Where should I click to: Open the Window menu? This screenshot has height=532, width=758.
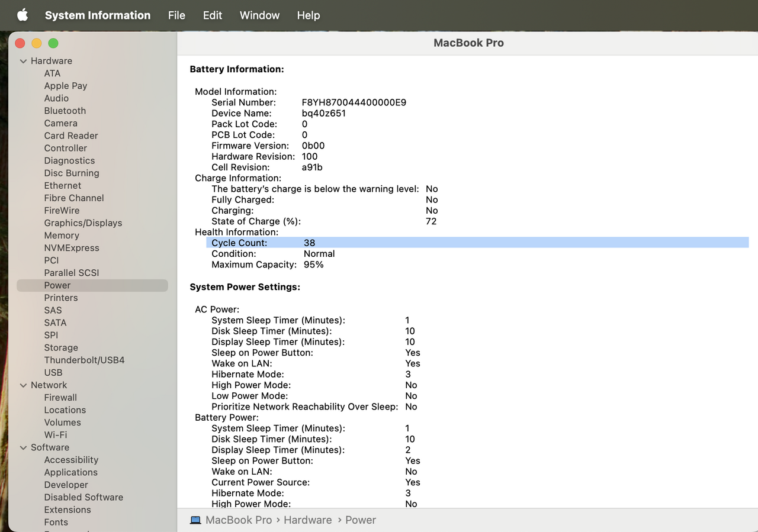pyautogui.click(x=259, y=15)
